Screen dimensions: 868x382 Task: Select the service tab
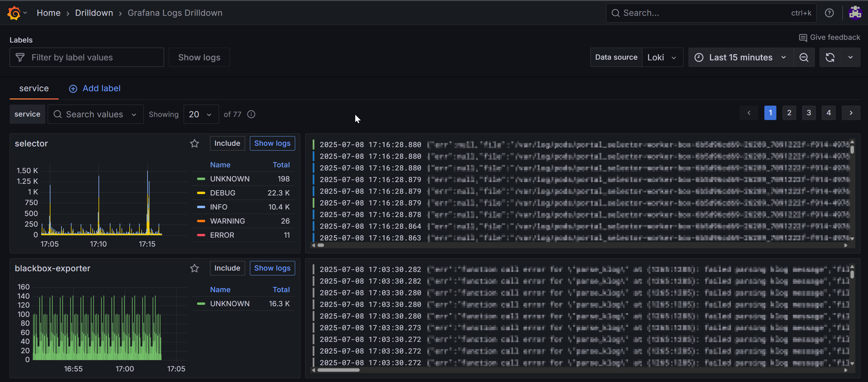34,88
